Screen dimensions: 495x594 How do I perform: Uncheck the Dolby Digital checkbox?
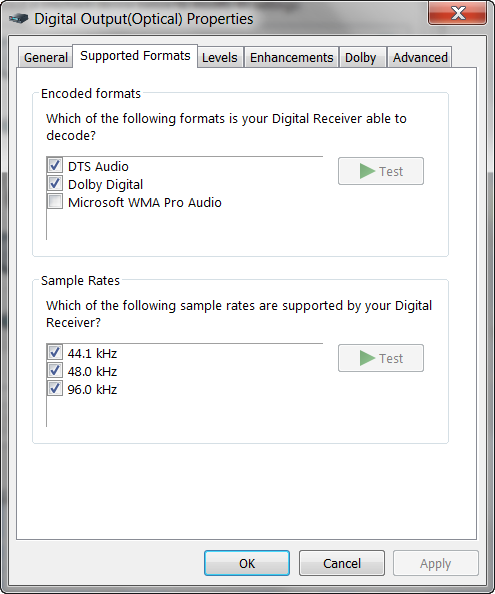tap(55, 183)
